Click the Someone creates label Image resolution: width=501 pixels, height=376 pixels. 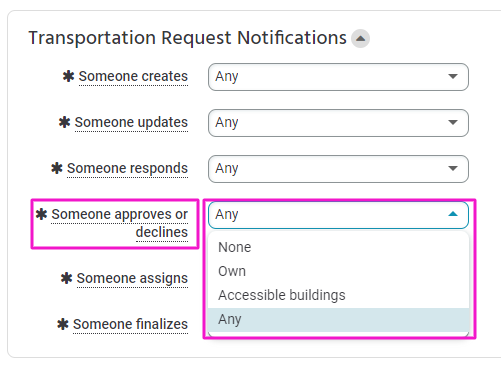(x=133, y=77)
